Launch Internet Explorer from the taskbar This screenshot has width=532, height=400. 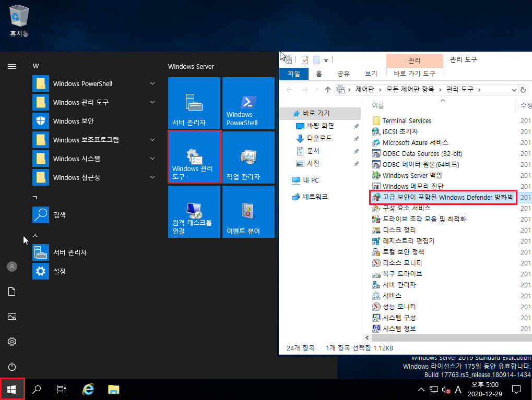pyautogui.click(x=88, y=390)
